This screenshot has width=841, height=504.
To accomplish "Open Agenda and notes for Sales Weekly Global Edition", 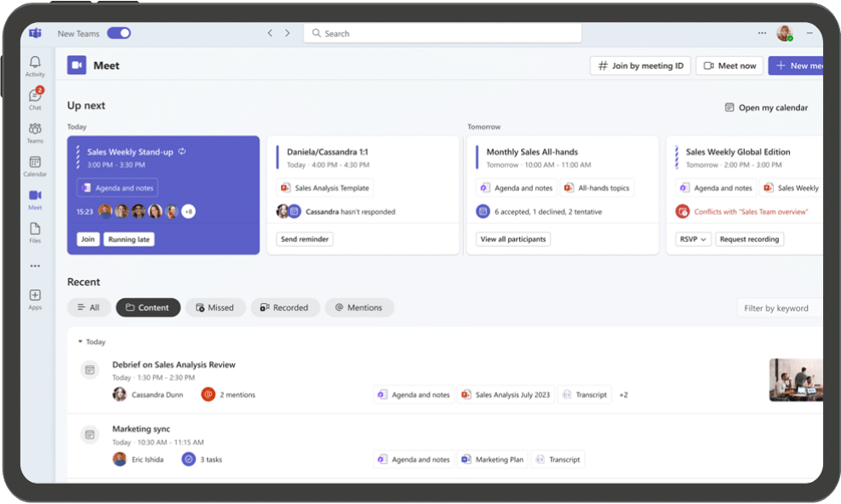I will tap(716, 187).
